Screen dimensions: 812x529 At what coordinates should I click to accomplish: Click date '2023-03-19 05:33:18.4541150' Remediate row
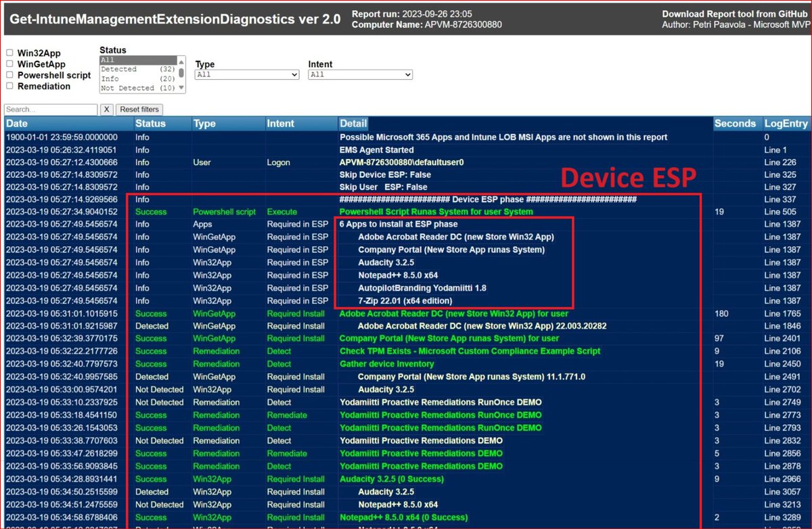click(62, 415)
